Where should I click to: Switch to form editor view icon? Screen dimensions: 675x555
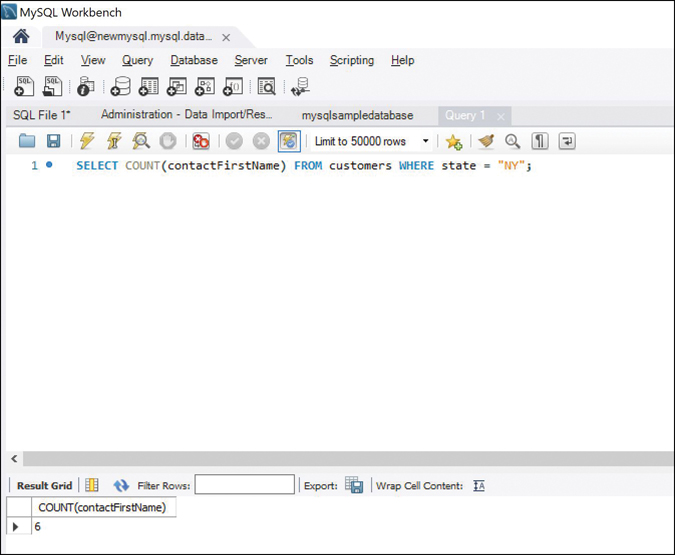point(92,485)
